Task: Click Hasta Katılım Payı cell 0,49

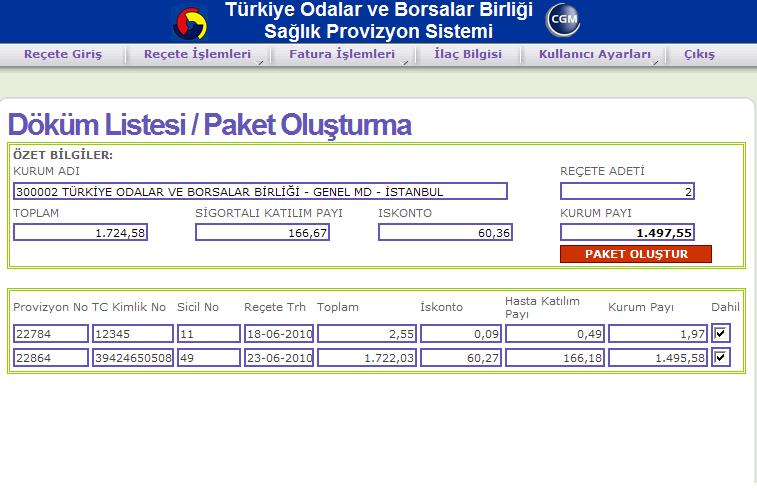Action: (x=555, y=333)
